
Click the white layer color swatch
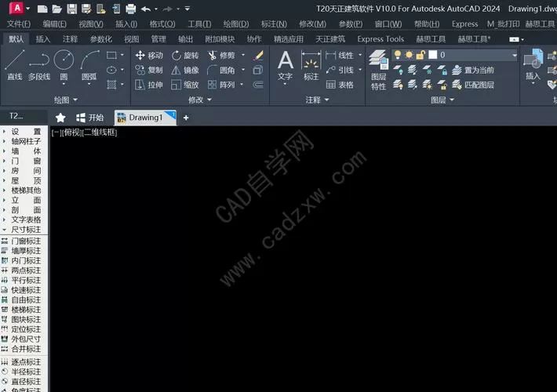click(433, 55)
